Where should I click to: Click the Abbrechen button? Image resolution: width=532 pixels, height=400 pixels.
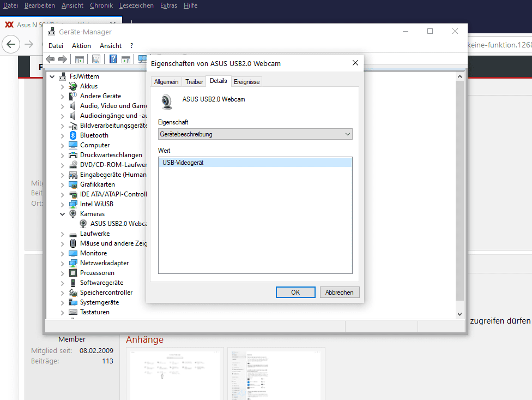point(339,292)
